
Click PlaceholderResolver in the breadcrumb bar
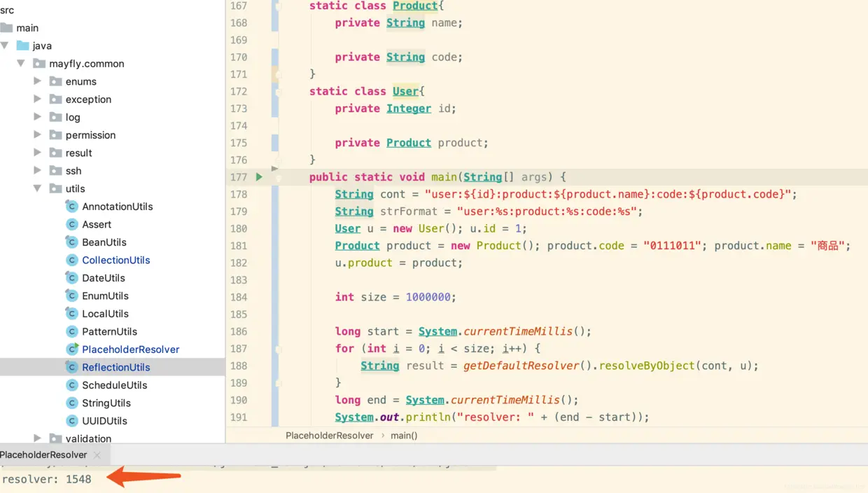tap(330, 436)
